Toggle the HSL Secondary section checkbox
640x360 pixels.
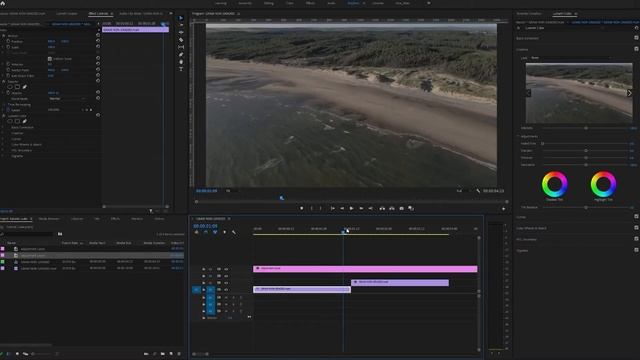coord(636,239)
